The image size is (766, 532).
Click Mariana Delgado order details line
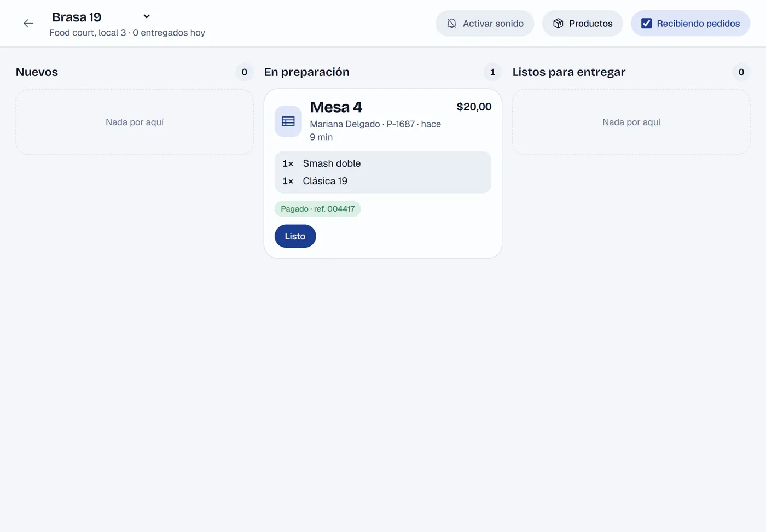click(375, 131)
